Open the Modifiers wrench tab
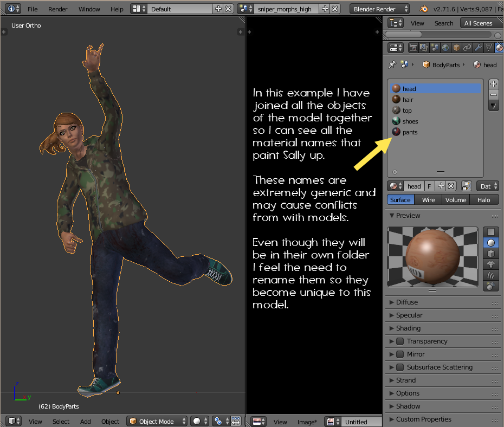The width and height of the screenshot is (504, 427). click(478, 48)
